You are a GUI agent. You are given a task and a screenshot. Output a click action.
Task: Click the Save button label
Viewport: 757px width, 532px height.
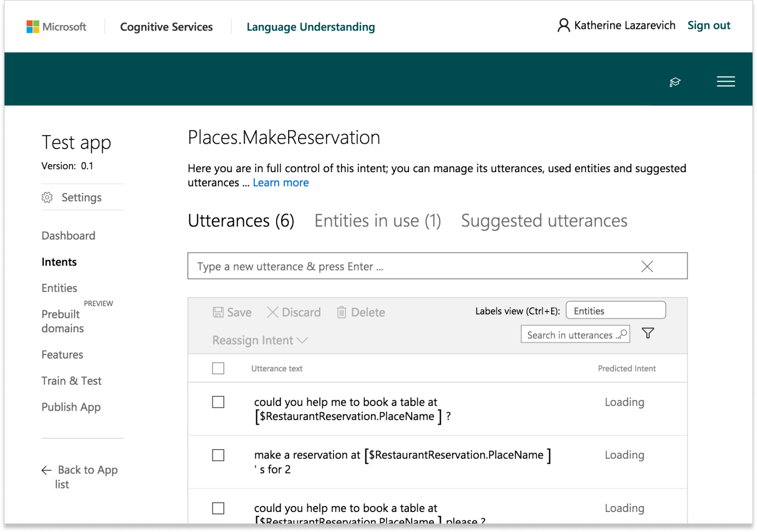point(239,312)
